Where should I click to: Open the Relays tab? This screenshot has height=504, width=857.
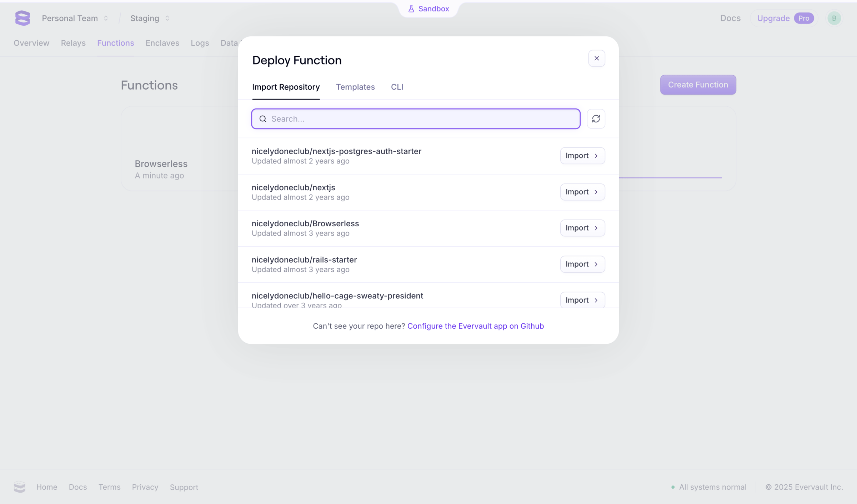click(x=73, y=43)
